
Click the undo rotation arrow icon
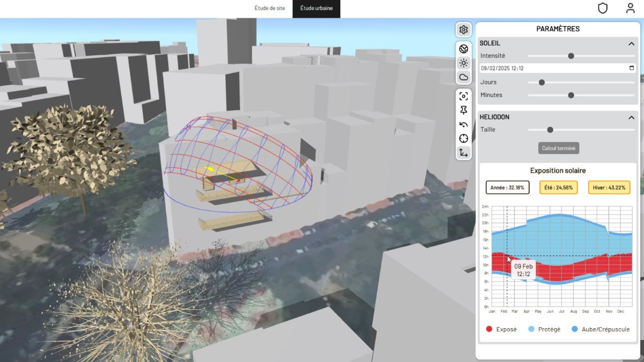(x=464, y=125)
